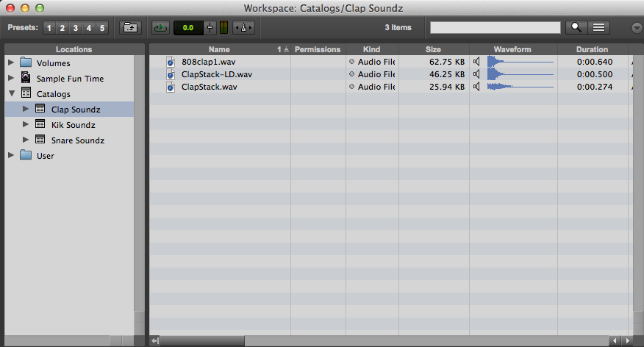Image resolution: width=644 pixels, height=347 pixels.
Task: Click the horizontal scrollbar thumb of file list
Action: [202, 341]
